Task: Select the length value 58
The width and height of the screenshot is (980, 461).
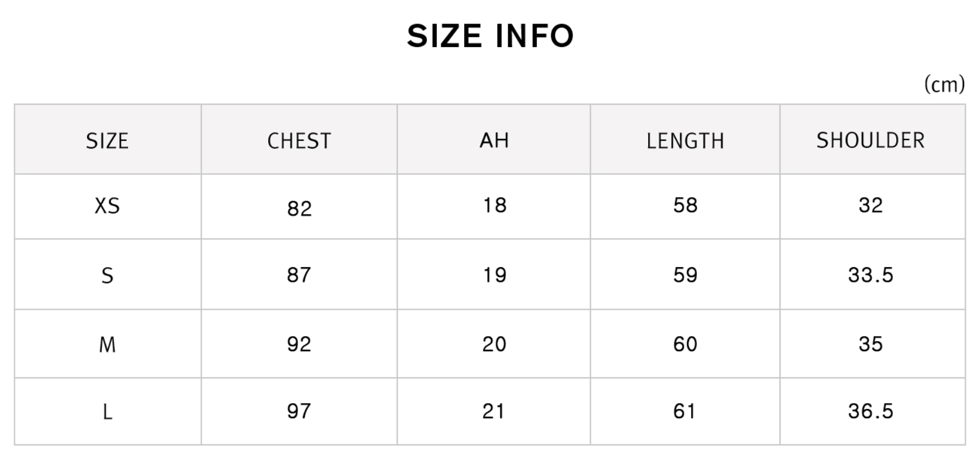Action: click(x=685, y=205)
